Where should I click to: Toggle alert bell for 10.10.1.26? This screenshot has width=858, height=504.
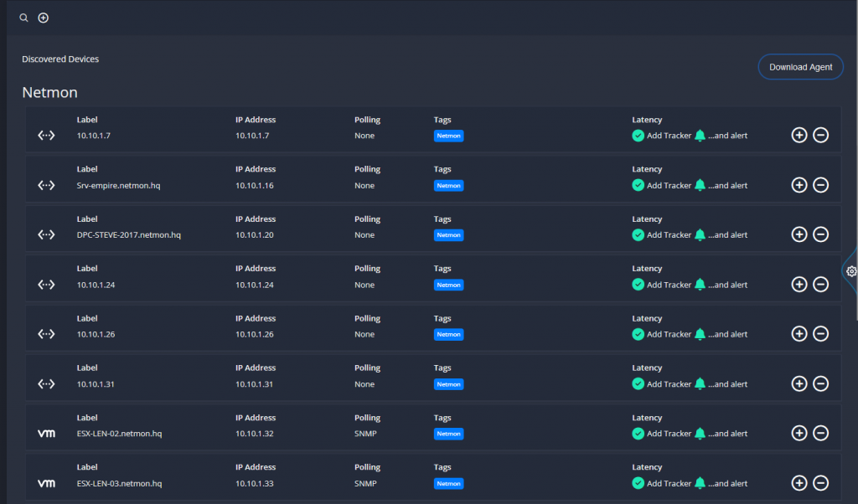[x=700, y=334]
